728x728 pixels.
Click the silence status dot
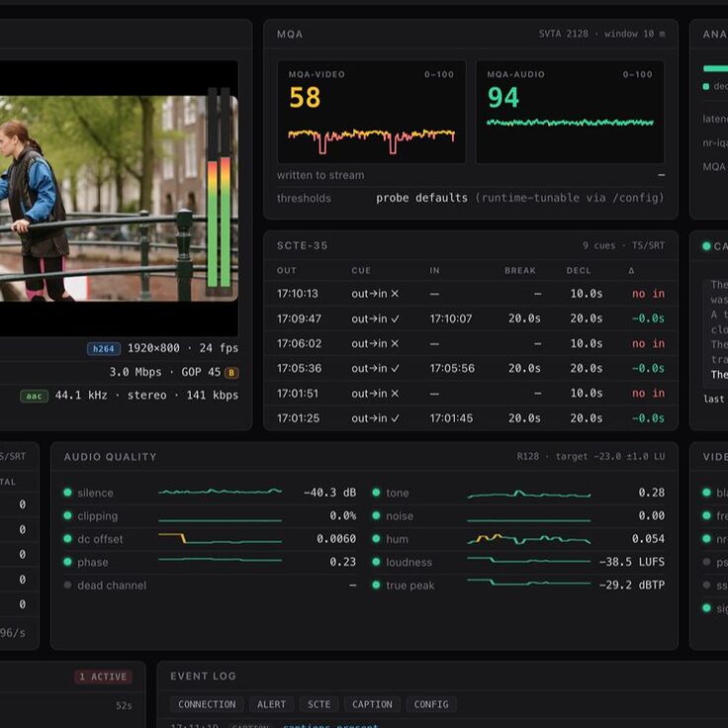[67, 493]
